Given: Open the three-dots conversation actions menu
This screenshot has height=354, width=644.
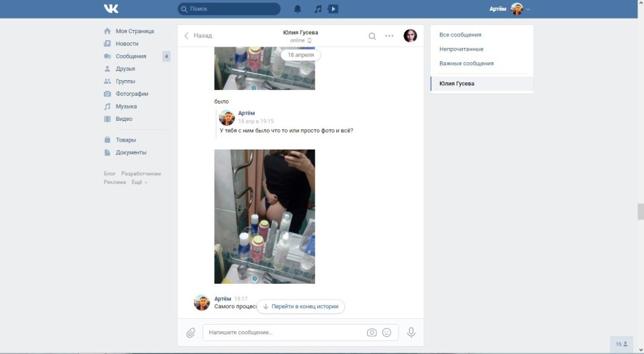Looking at the screenshot, I should coord(389,36).
